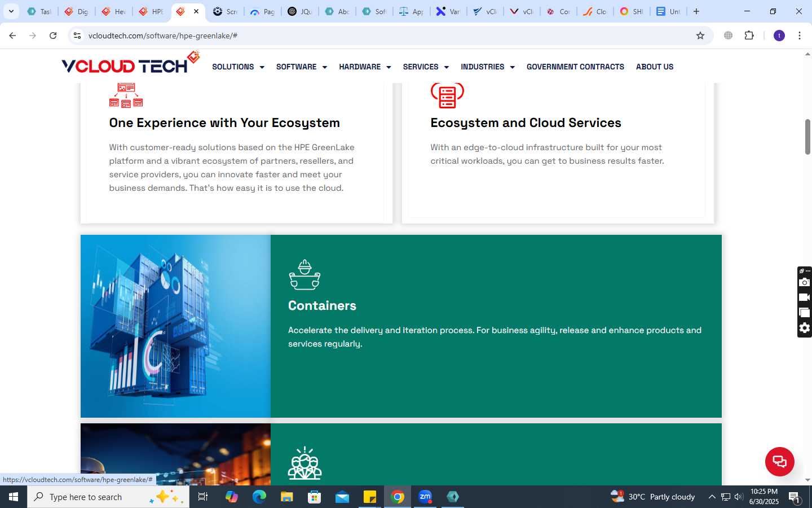The height and width of the screenshot is (508, 812).
Task: Switch to the Abc tab
Action: pyautogui.click(x=337, y=11)
